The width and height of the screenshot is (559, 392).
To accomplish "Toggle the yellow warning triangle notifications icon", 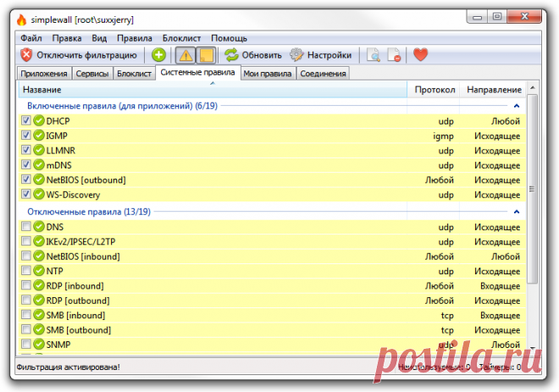I will click(185, 55).
